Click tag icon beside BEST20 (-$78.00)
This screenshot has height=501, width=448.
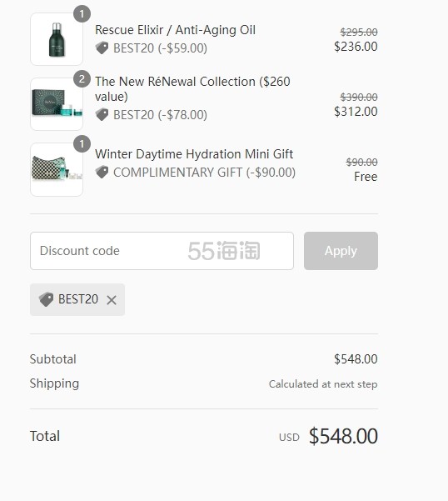coord(102,115)
